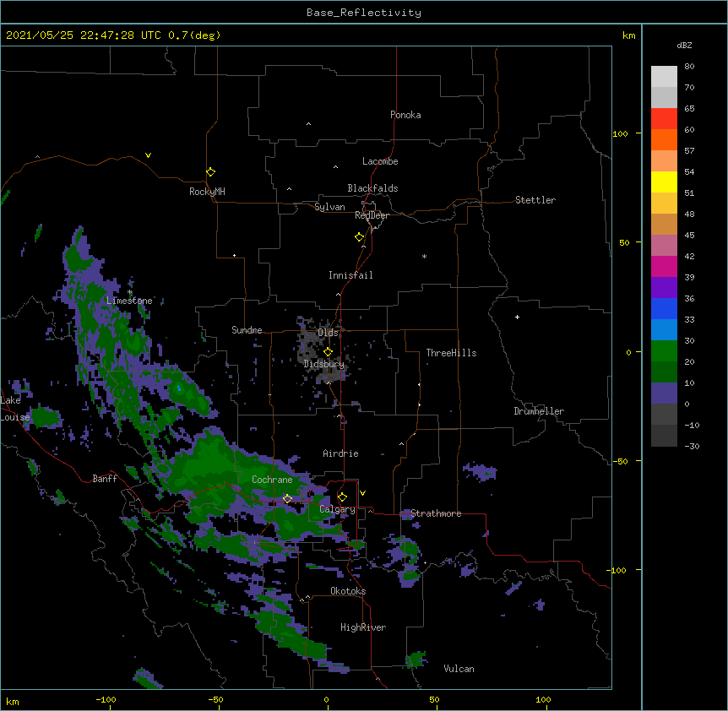Click the Blackfalds city label
Screen dimensions: 728x711
(372, 188)
